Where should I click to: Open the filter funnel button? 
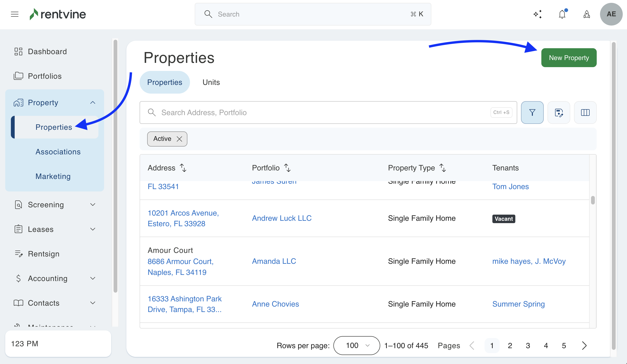532,112
